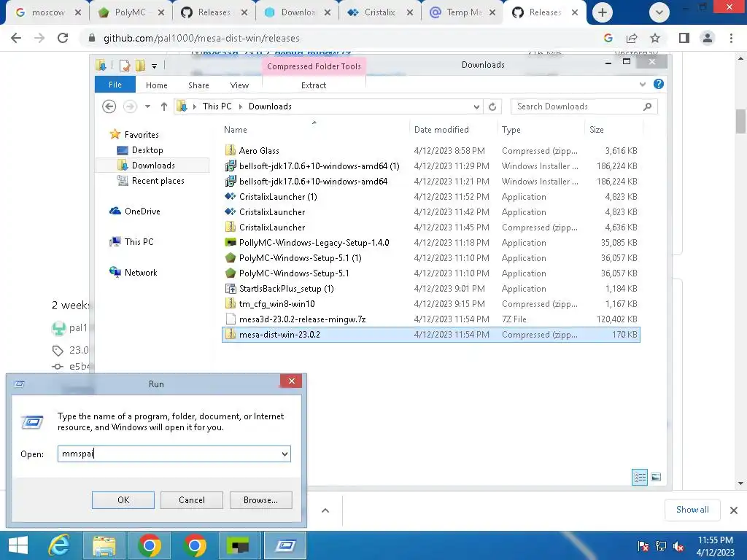
Task: Open Internet Explorer from taskbar
Action: tap(58, 545)
